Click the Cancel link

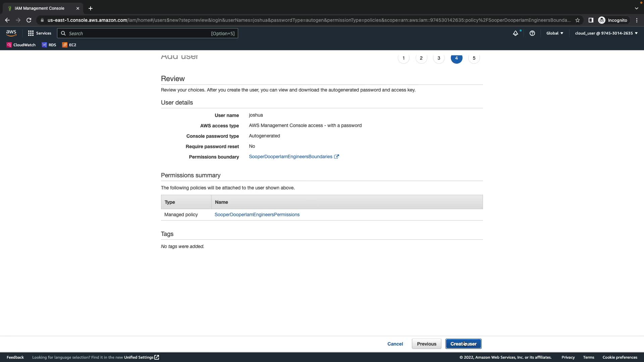(x=395, y=344)
